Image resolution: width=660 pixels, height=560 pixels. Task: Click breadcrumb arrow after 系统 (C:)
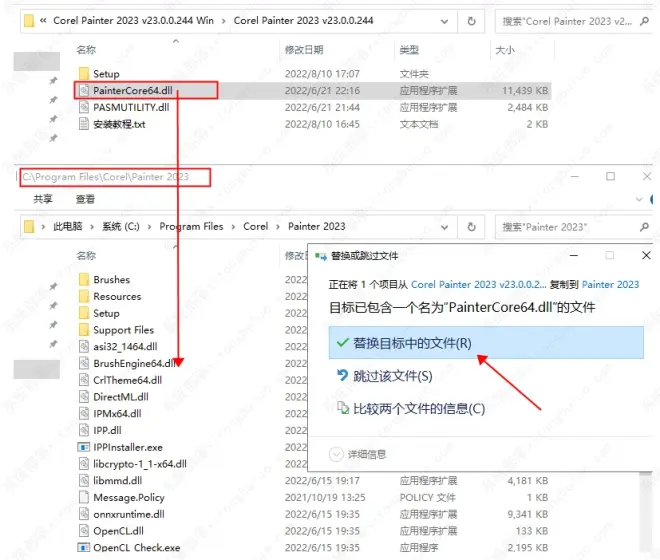(149, 227)
